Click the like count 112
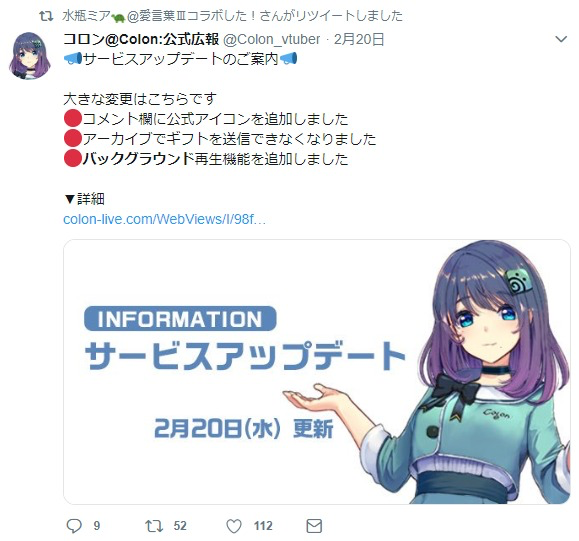Screen dimensions: 579x541 pos(263,525)
